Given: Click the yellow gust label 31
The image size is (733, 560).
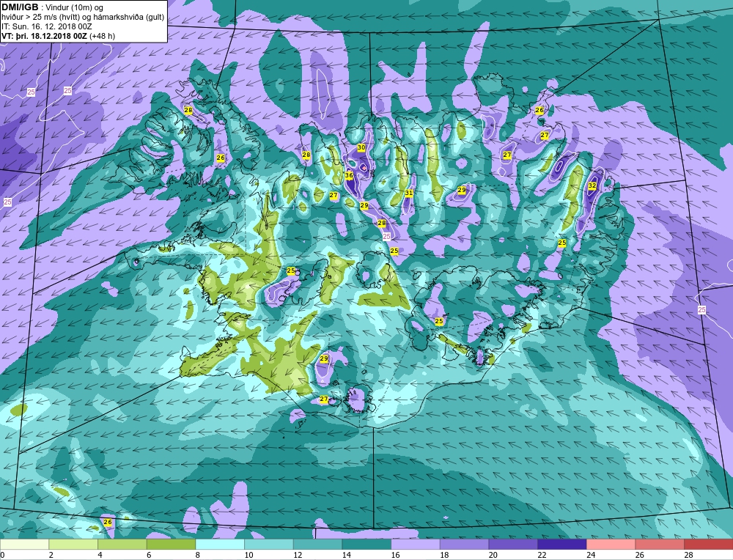Looking at the screenshot, I should 409,193.
